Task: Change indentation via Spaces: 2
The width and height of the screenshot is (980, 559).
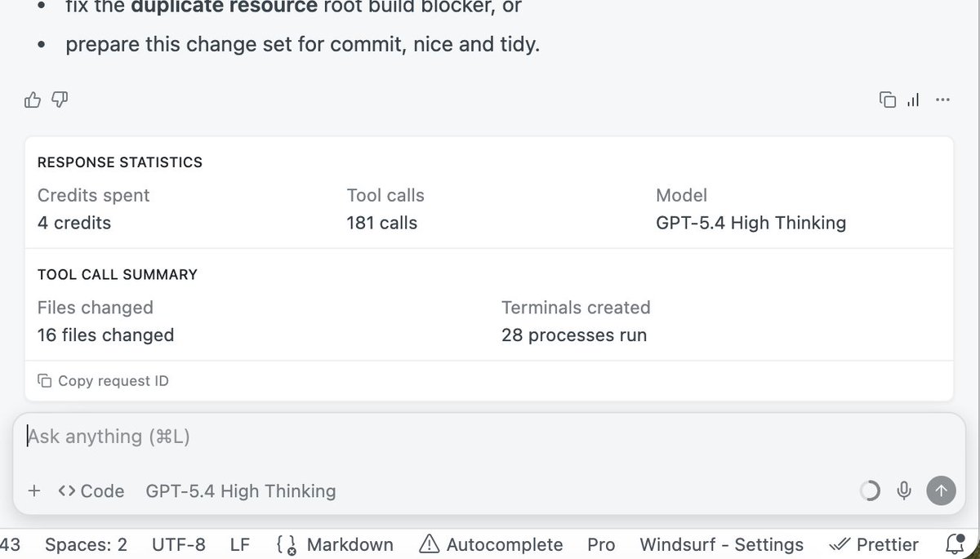Action: pos(86,544)
